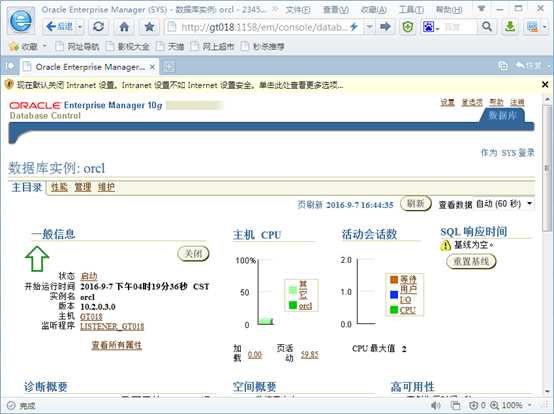Viewport: 554px width, 414px height.
Task: Open the 工具(T) menu
Action: 411,10
